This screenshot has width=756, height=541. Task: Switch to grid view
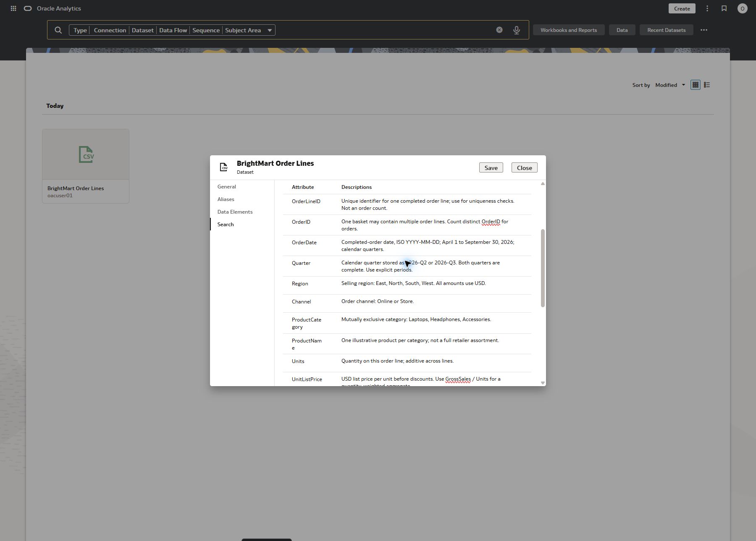(x=696, y=85)
